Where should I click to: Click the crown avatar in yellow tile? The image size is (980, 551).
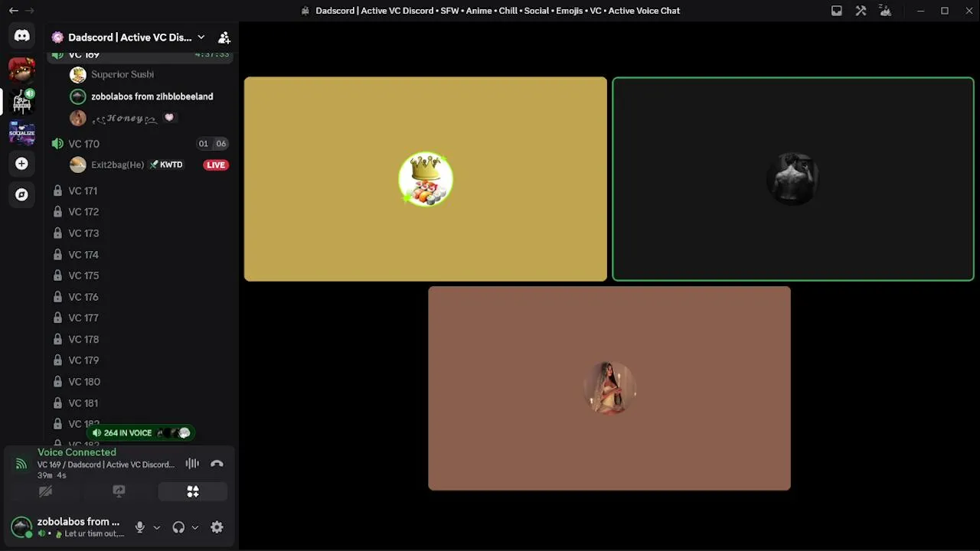pos(426,179)
